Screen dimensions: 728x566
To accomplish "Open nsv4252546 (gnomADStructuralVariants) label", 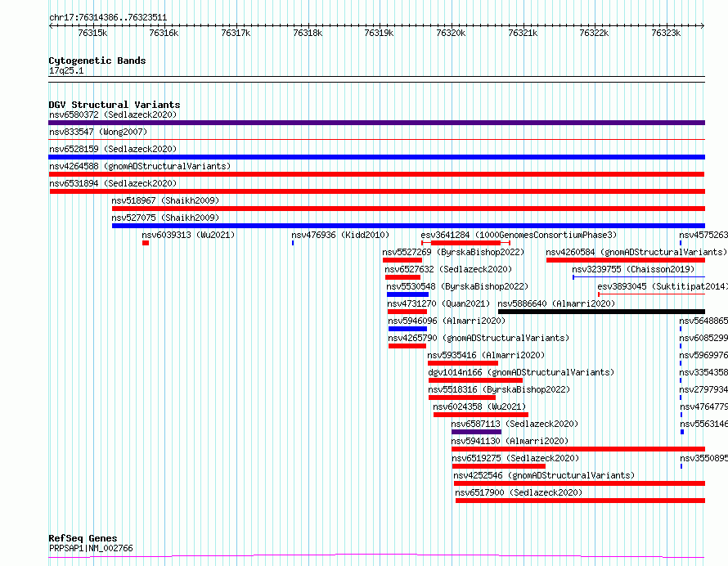I will (544, 475).
